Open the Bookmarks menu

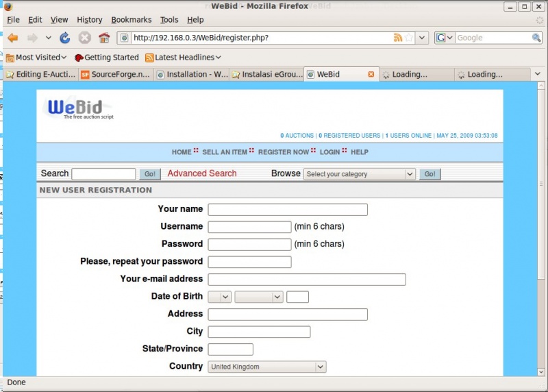tap(131, 20)
